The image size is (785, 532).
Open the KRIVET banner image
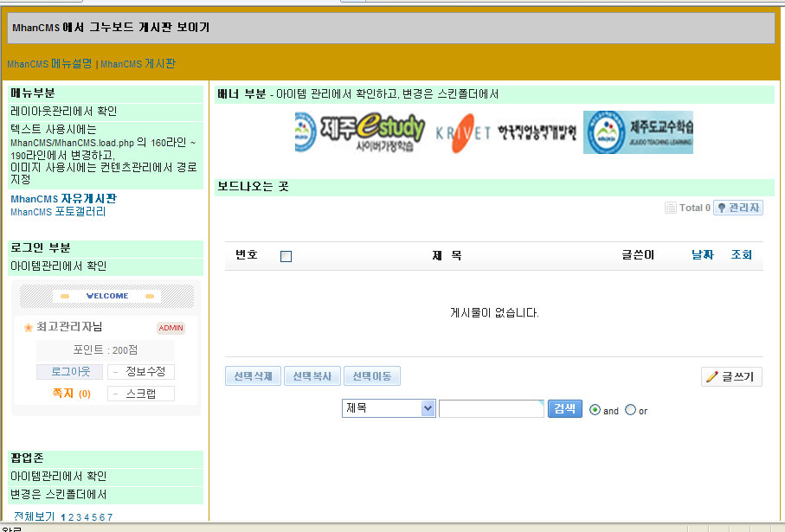pyautogui.click(x=505, y=132)
